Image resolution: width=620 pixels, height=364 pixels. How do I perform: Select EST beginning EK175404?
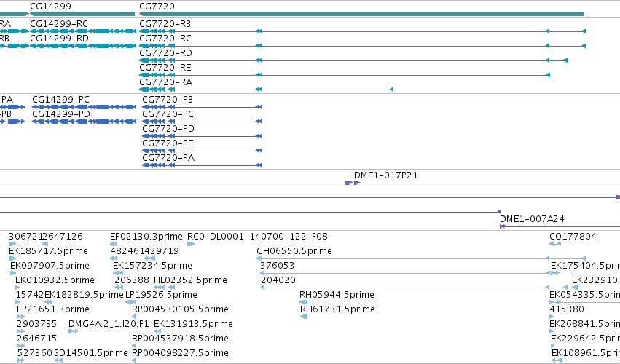[x=585, y=266]
